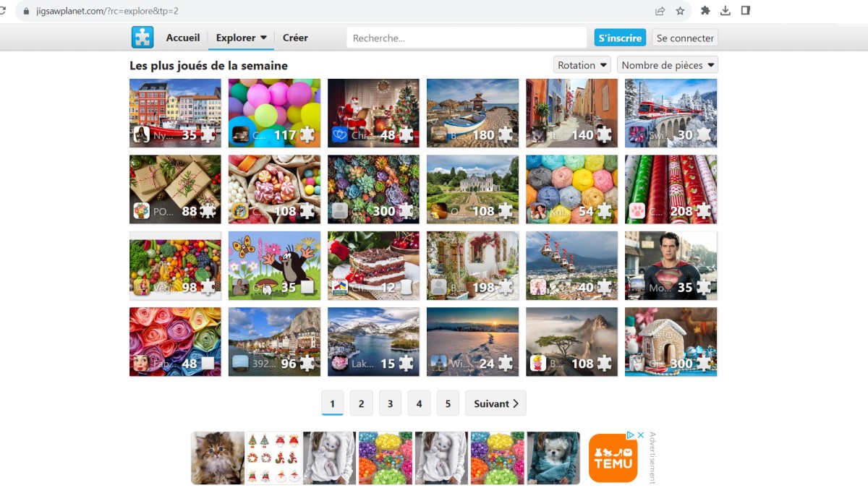Click the author avatar on Superman puzzle

coord(637,287)
